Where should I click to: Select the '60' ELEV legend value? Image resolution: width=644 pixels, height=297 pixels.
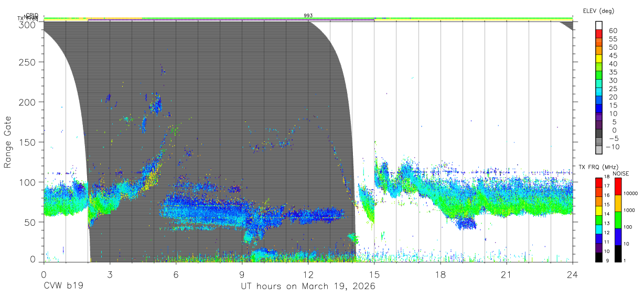pyautogui.click(x=613, y=30)
